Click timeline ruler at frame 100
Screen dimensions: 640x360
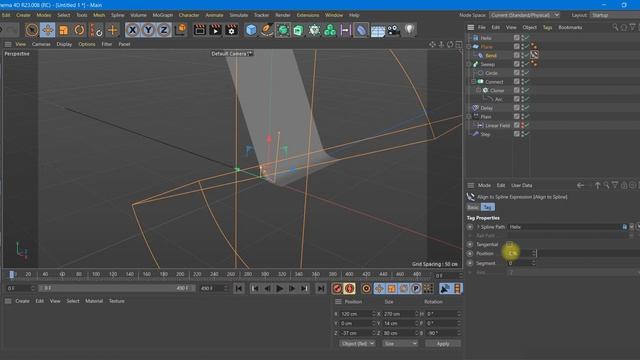96,275
